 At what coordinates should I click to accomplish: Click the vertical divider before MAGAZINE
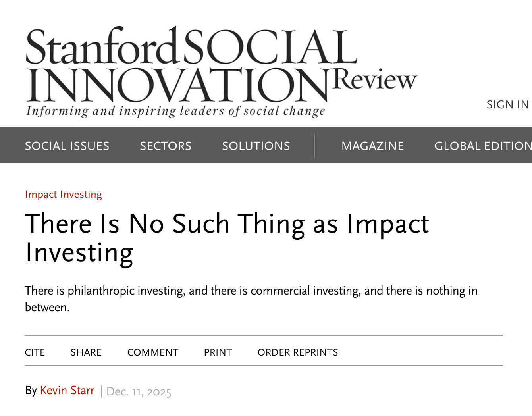pos(314,146)
